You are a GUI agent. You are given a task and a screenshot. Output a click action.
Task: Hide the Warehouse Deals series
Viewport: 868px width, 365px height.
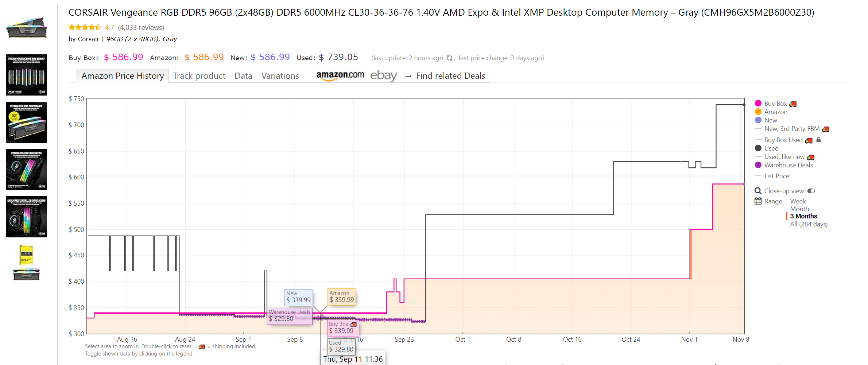tap(788, 165)
